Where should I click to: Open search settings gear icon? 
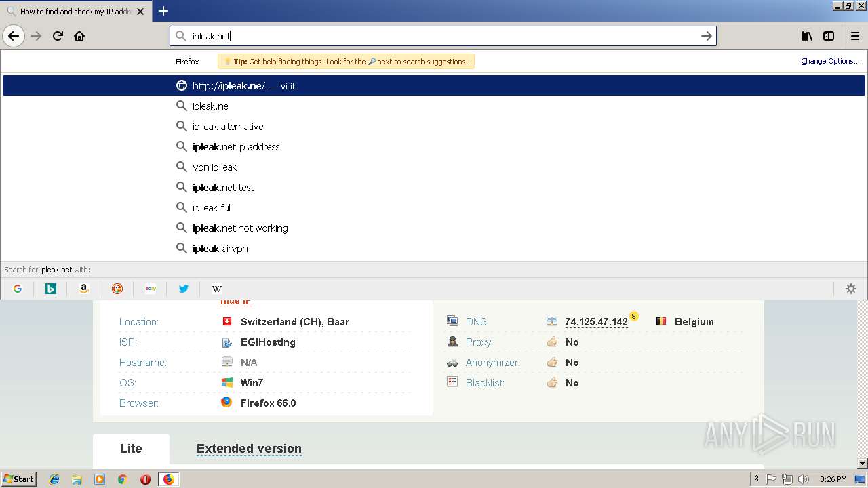[x=851, y=289]
